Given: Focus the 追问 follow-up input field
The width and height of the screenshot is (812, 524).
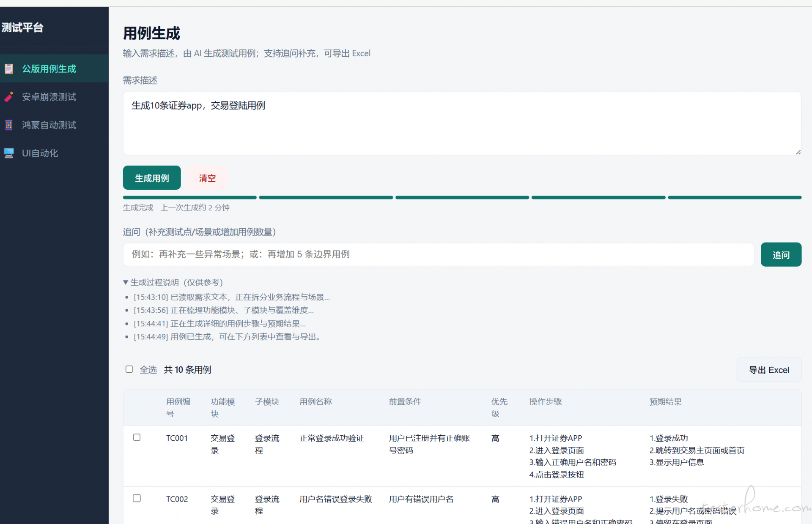Looking at the screenshot, I should click(x=439, y=254).
